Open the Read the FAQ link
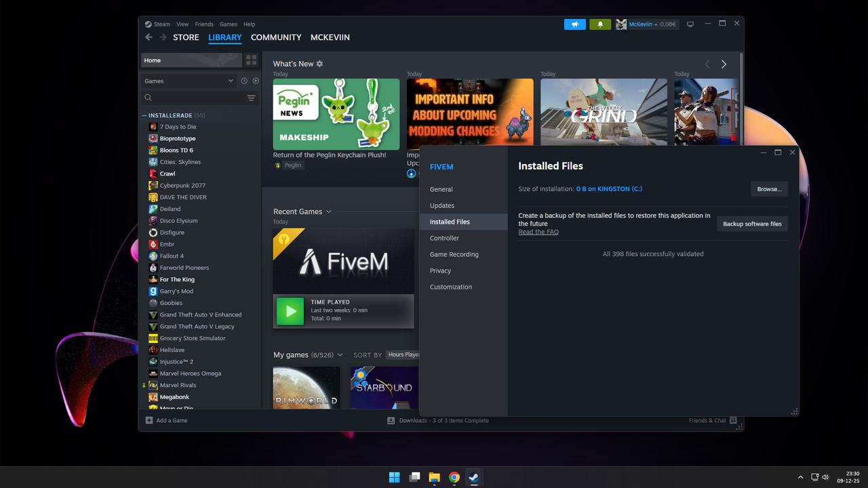This screenshot has width=868, height=488. pyautogui.click(x=538, y=232)
